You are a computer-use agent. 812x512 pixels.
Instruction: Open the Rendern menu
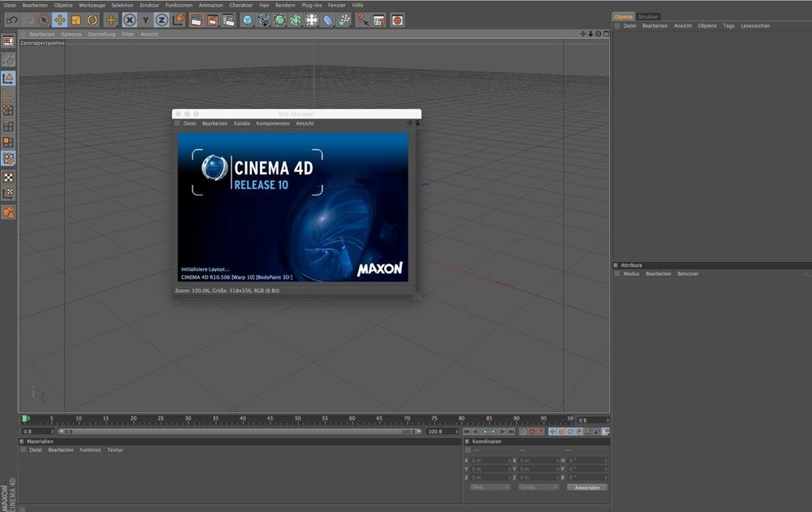pos(284,5)
